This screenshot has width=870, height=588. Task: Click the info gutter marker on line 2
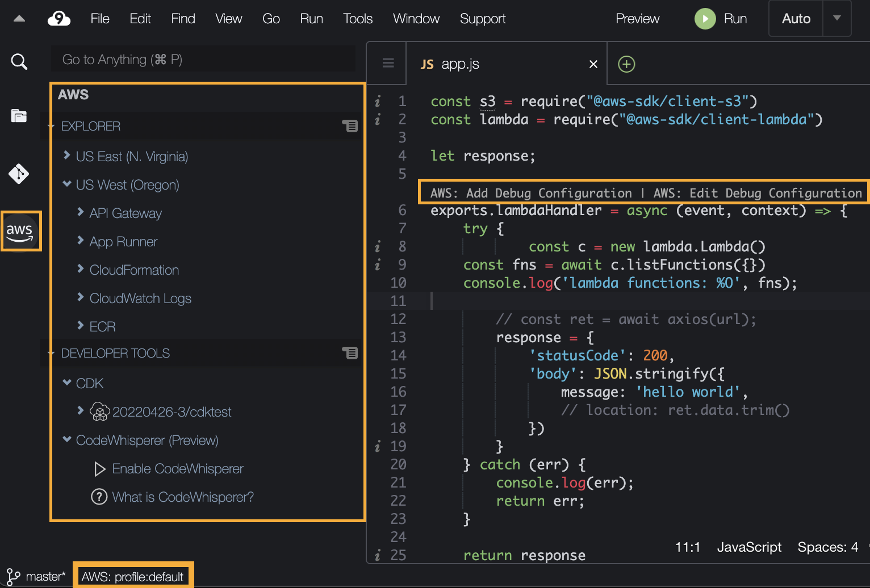tap(378, 120)
